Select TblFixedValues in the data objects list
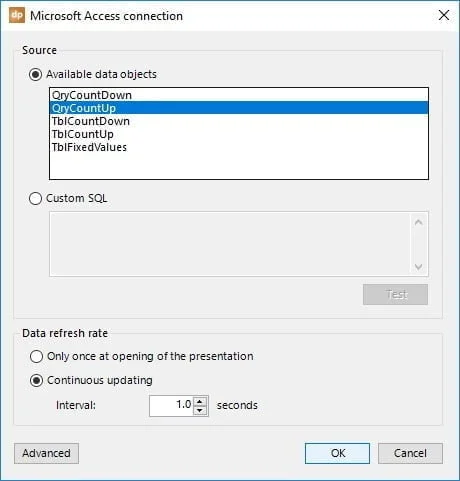 click(239, 147)
